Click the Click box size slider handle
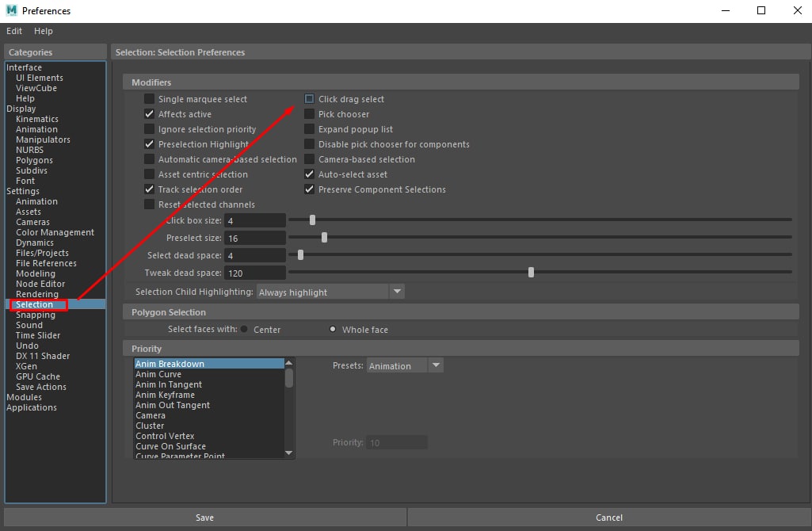Screen dimensions: 812x531 click(x=312, y=220)
